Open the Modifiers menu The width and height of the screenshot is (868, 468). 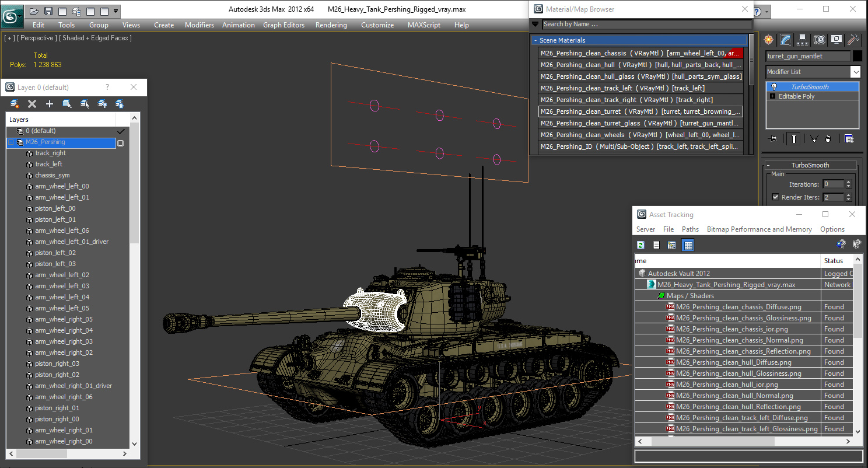tap(199, 25)
